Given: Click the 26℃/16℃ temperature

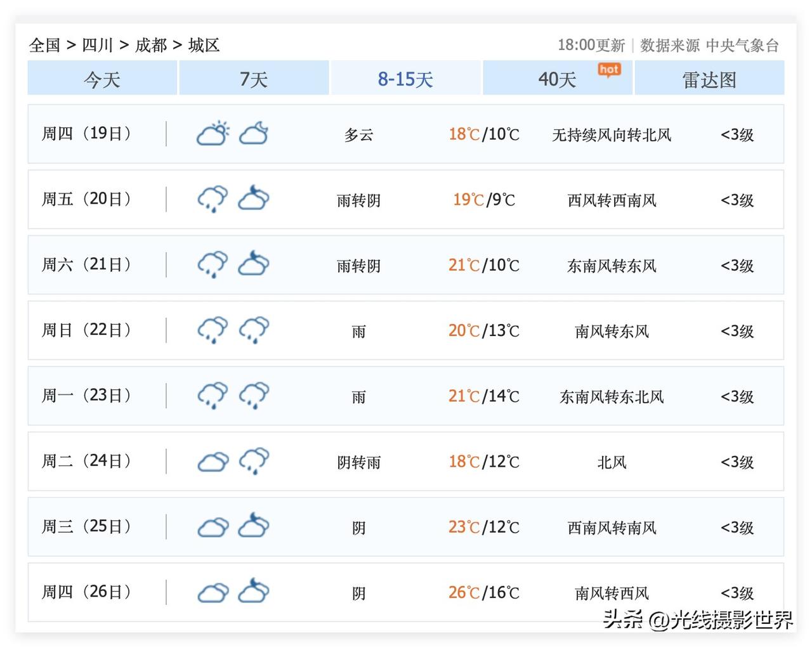Looking at the screenshot, I should tap(484, 593).
